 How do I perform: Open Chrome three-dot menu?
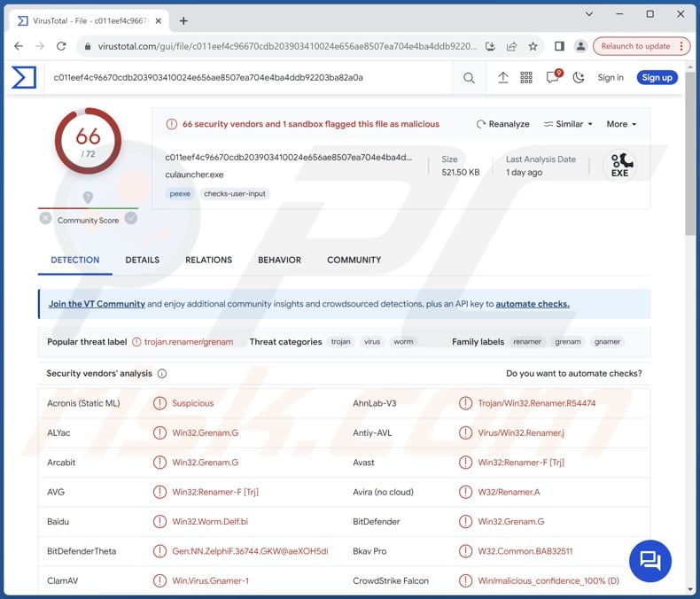point(681,46)
